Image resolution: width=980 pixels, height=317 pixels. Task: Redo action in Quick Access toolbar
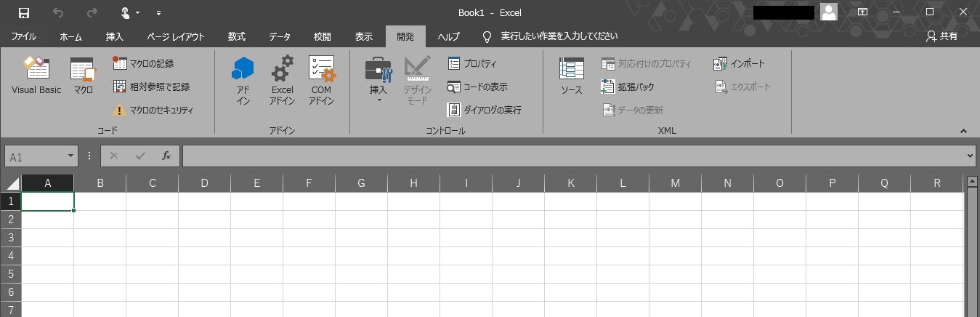pyautogui.click(x=92, y=12)
